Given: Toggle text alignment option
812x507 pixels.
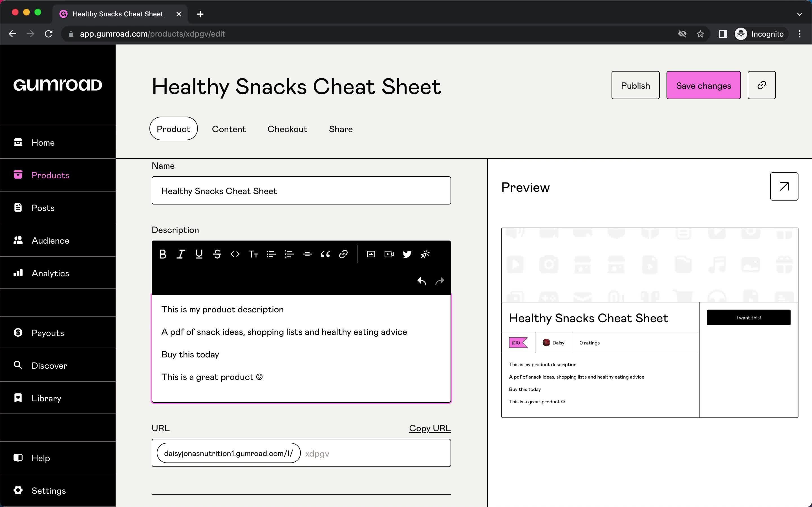Looking at the screenshot, I should click(x=307, y=254).
